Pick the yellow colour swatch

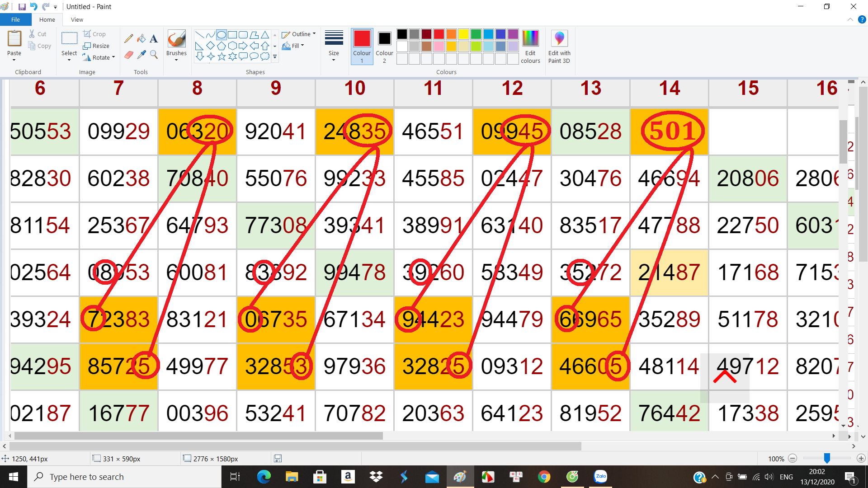point(463,34)
